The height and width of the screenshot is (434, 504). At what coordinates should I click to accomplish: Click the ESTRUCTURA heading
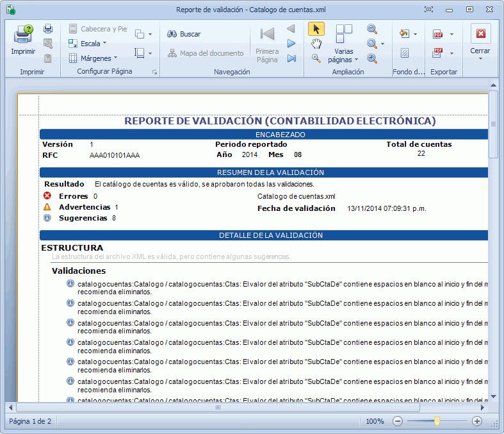pos(72,247)
